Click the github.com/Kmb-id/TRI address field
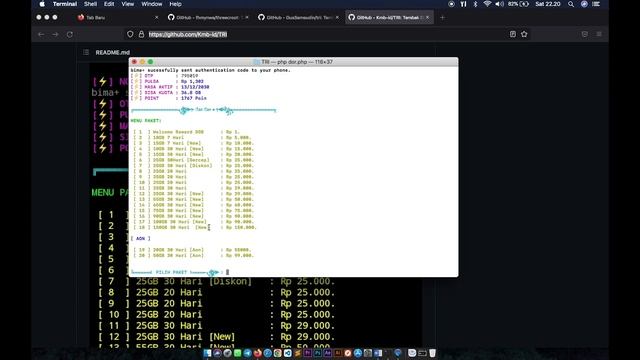 (x=188, y=35)
